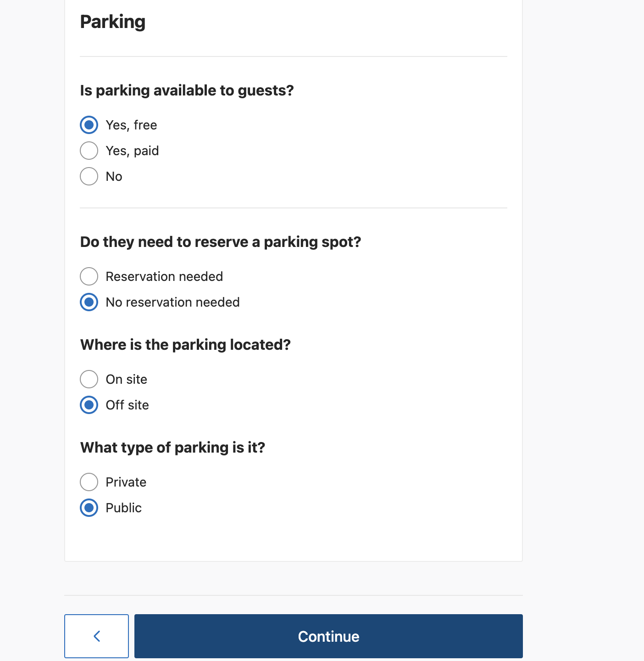Select the 'Yes, free' radio circle

tap(89, 125)
